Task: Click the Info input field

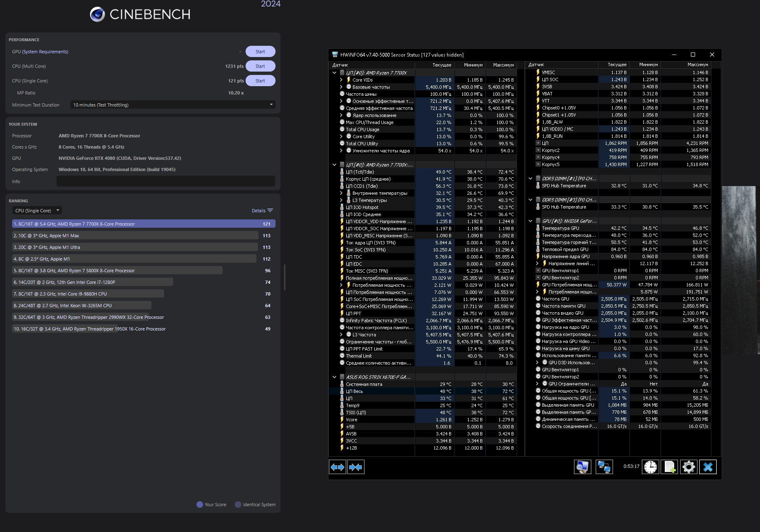Action: pos(166,181)
